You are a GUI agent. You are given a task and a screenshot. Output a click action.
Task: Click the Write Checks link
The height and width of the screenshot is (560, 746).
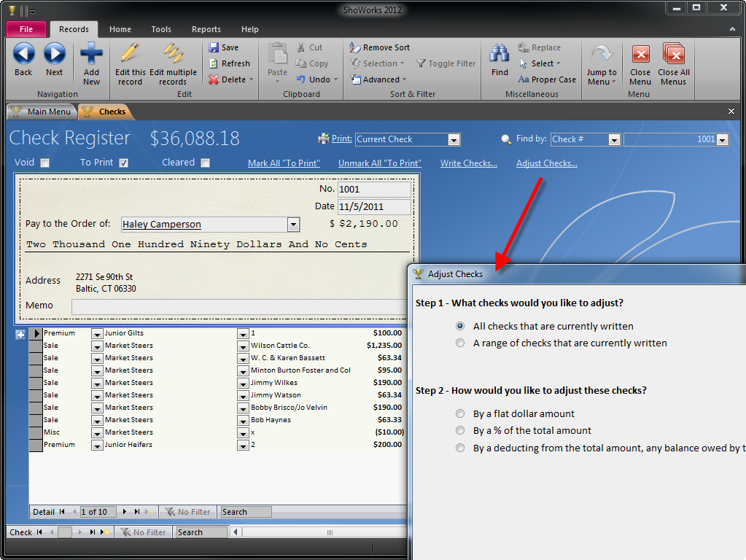469,163
